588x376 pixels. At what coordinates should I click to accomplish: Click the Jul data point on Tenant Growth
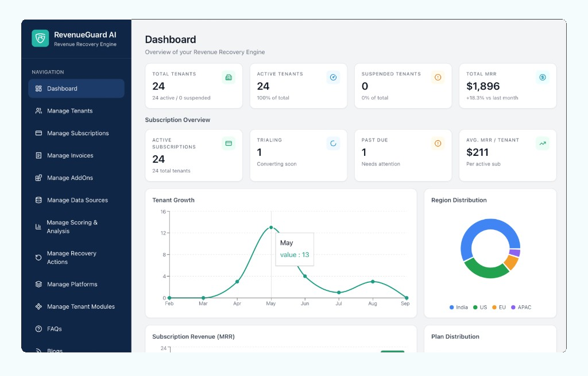339,292
